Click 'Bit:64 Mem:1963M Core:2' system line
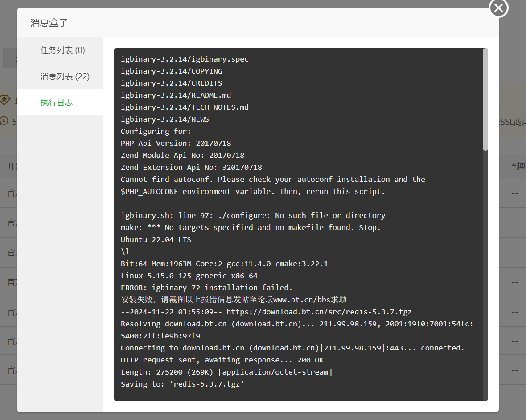 pyautogui.click(x=224, y=264)
